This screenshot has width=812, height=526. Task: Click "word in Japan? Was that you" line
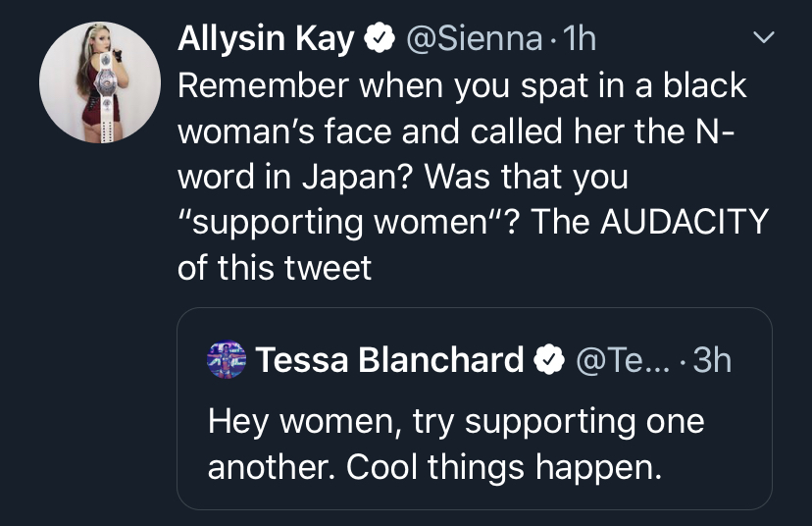pyautogui.click(x=402, y=177)
